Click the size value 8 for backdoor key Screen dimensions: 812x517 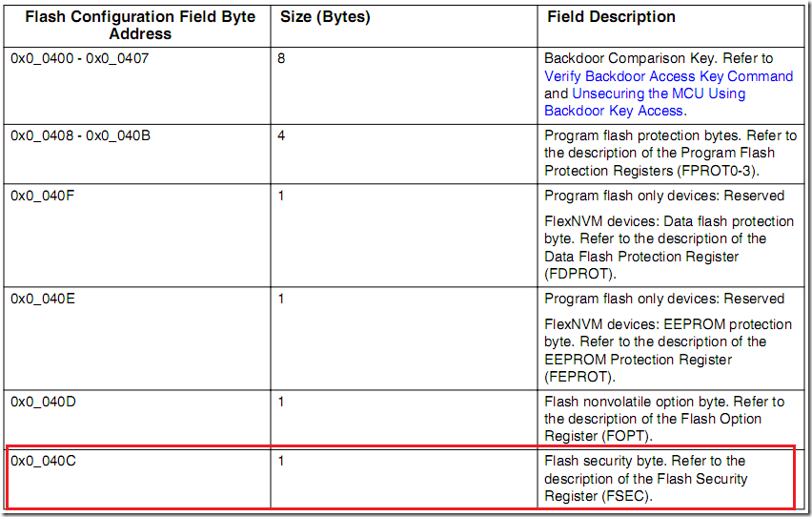click(281, 58)
